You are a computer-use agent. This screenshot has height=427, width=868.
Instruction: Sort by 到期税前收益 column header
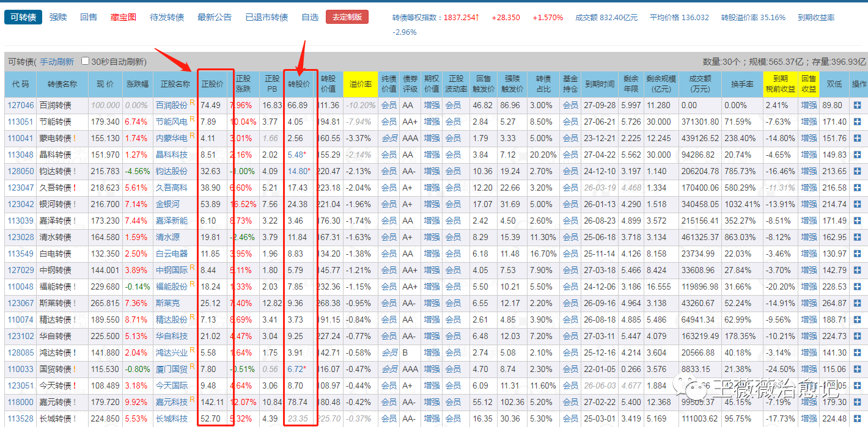(780, 84)
